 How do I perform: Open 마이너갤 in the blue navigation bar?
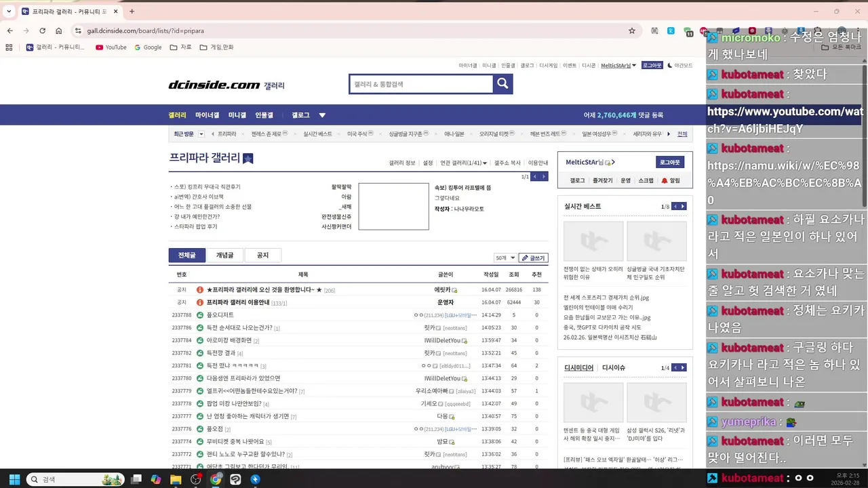coord(207,115)
